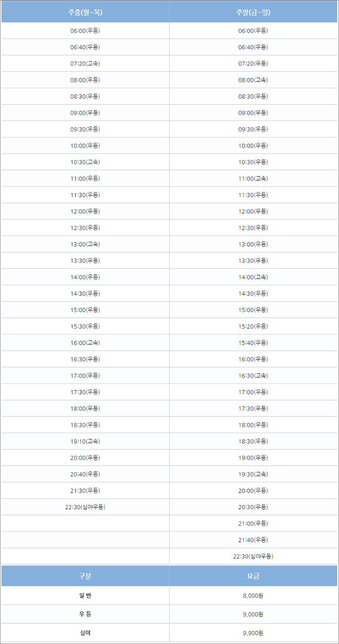The image size is (339, 644).
Task: Select weekend 15:20(우등) time
Action: [x=253, y=326]
